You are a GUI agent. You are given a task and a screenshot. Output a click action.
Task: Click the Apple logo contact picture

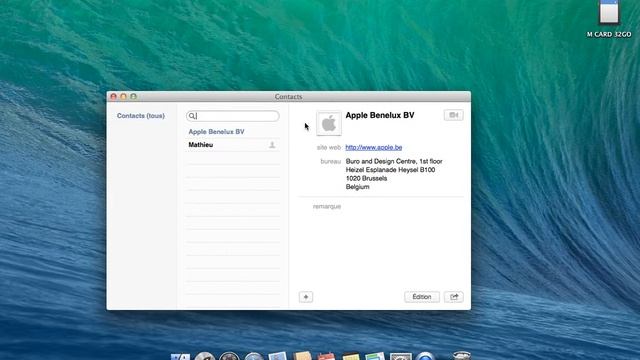coord(329,123)
